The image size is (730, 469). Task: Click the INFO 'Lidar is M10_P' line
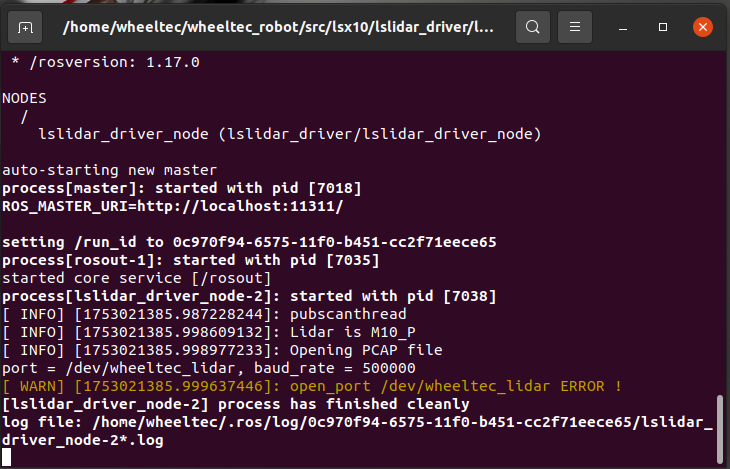click(x=209, y=332)
